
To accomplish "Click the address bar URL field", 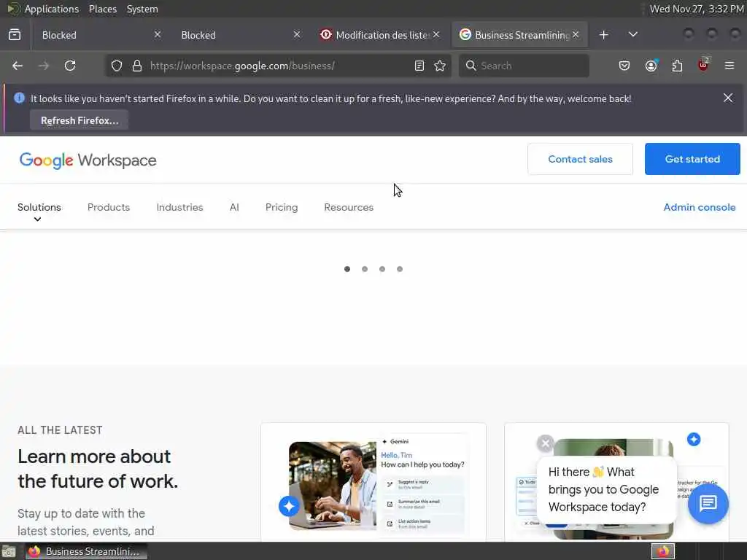I will [x=279, y=66].
